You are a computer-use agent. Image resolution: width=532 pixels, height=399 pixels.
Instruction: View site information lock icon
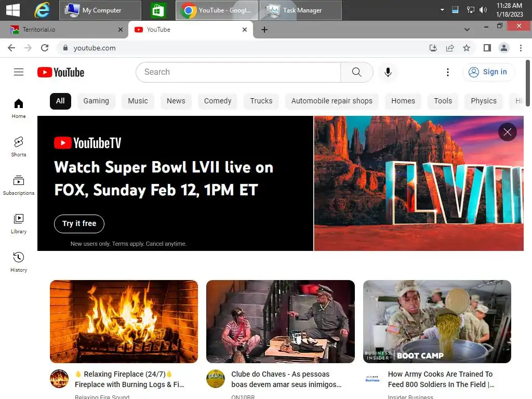pyautogui.click(x=65, y=48)
